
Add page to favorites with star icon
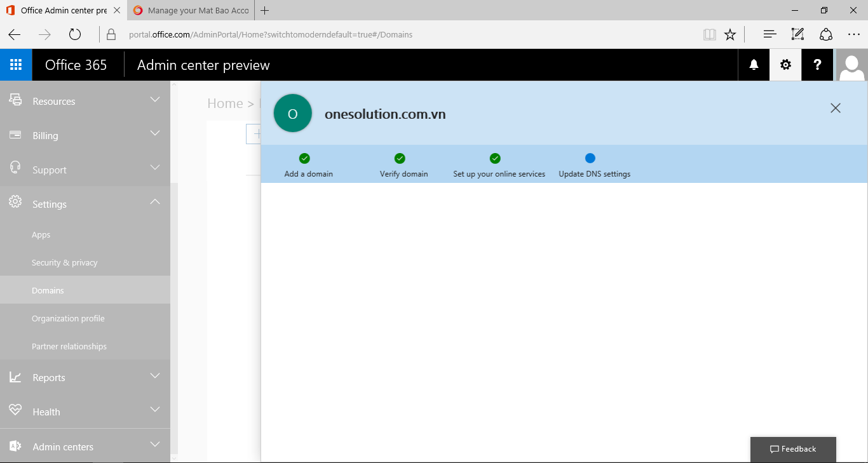pyautogui.click(x=730, y=34)
